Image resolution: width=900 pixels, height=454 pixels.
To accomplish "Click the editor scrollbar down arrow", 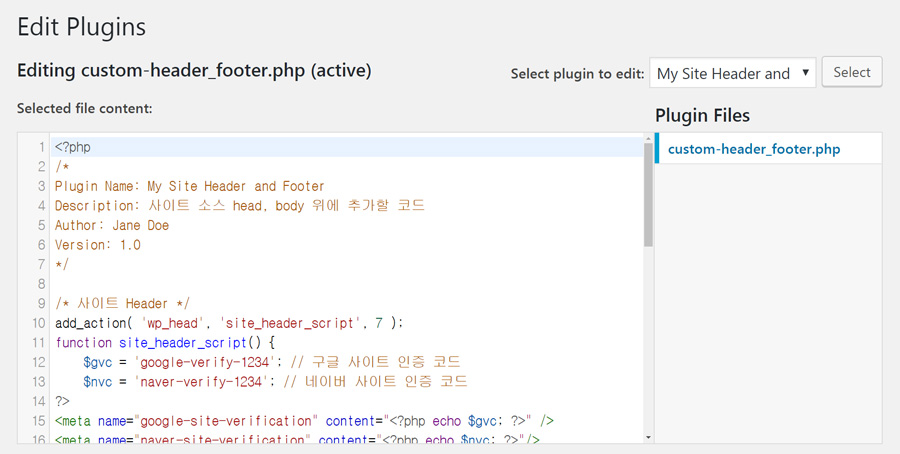I will (649, 437).
